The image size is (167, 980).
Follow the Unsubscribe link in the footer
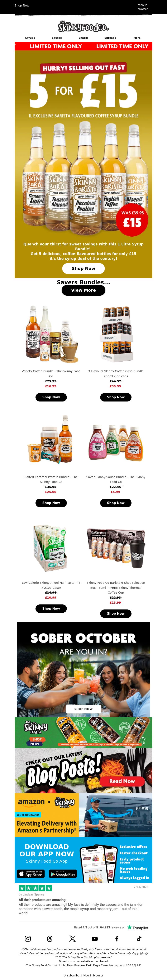click(x=72, y=975)
